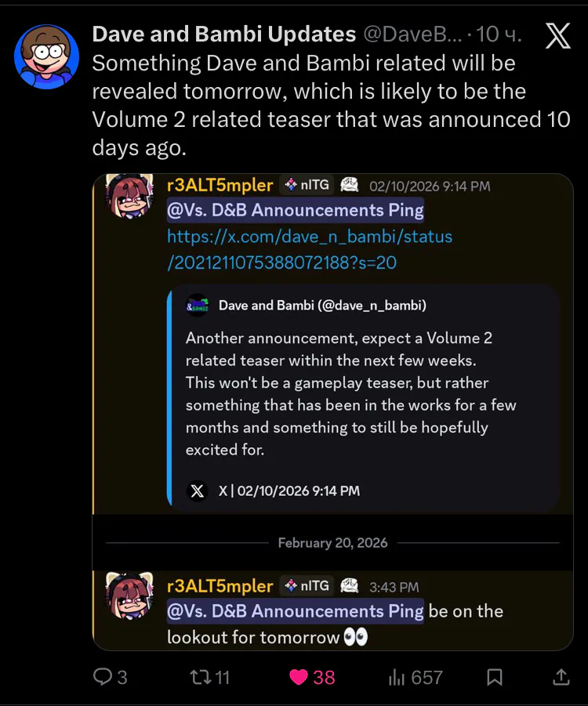Image resolution: width=588 pixels, height=706 pixels.
Task: Click the February 20, 2026 date divider
Action: [x=332, y=542]
